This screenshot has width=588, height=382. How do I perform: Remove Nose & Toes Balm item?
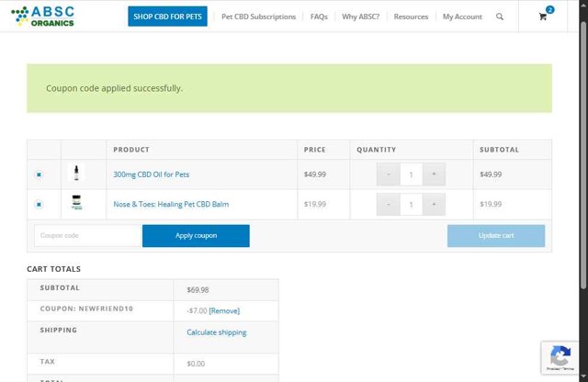coord(39,204)
